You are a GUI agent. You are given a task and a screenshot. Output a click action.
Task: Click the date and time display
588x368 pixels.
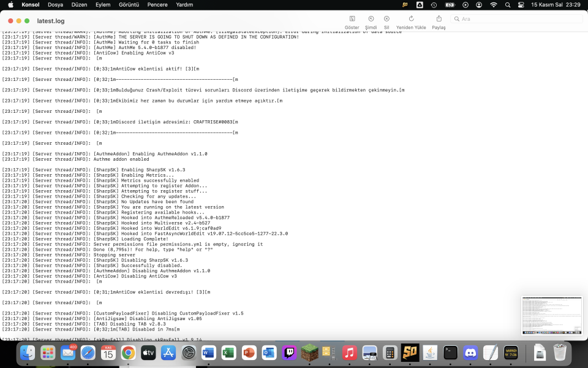point(557,5)
